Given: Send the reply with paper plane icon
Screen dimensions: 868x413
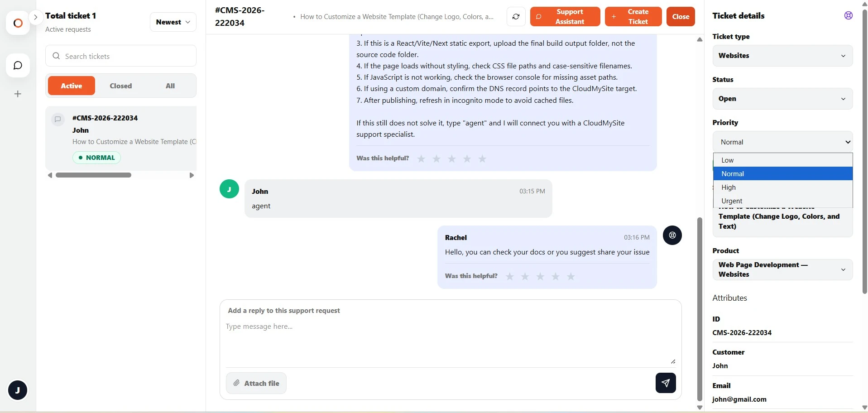Looking at the screenshot, I should [x=665, y=383].
